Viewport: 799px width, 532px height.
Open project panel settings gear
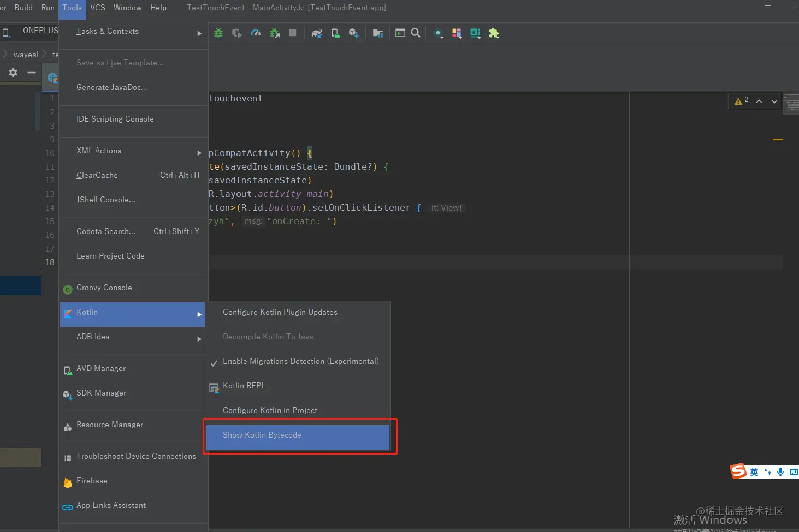pyautogui.click(x=13, y=73)
